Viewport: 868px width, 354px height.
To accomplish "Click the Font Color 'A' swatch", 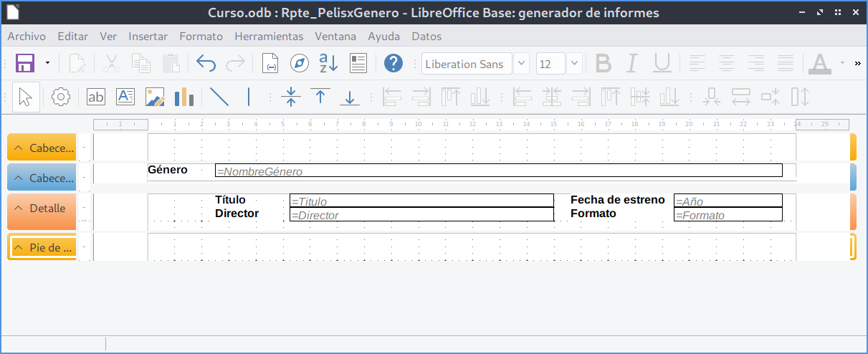I will point(819,64).
